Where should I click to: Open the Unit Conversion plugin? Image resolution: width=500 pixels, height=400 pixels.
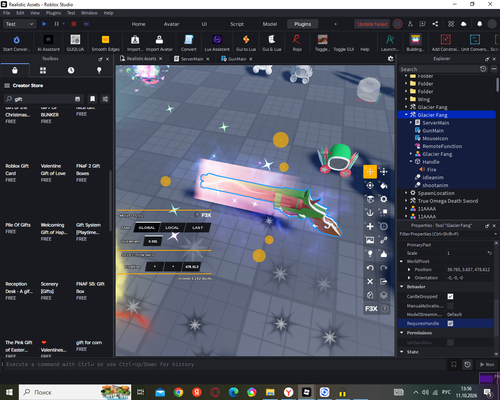click(475, 43)
